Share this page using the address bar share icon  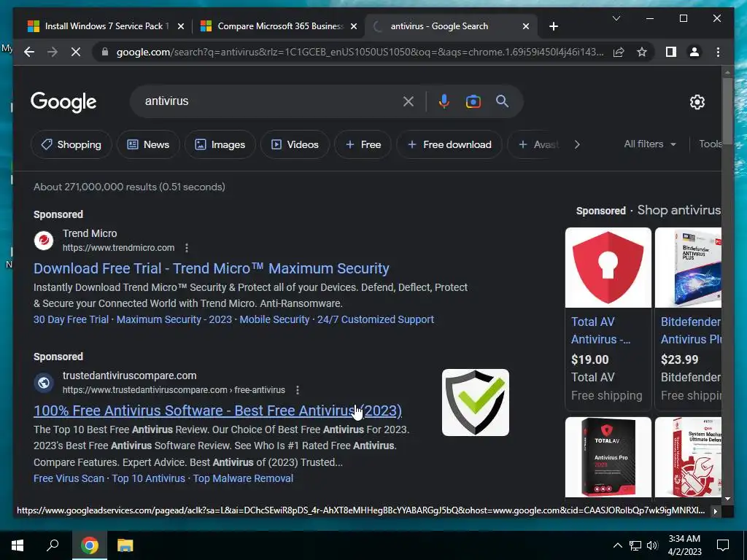click(x=619, y=52)
